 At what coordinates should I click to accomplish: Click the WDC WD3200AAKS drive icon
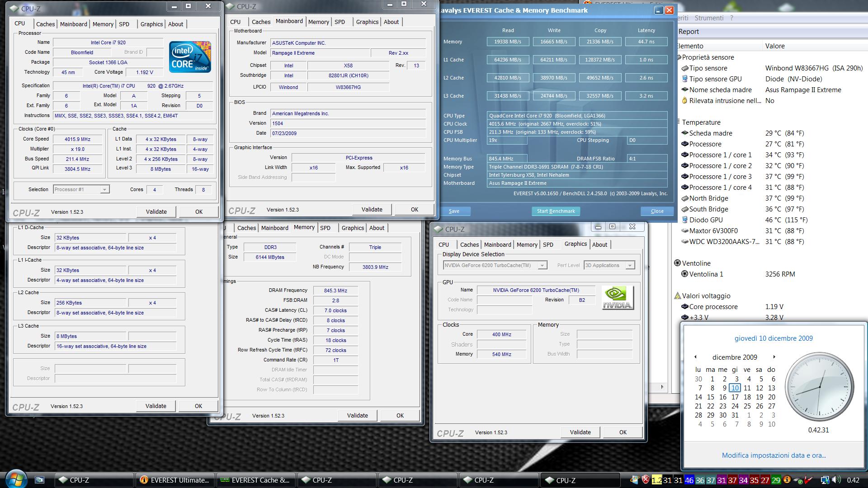[x=685, y=242]
